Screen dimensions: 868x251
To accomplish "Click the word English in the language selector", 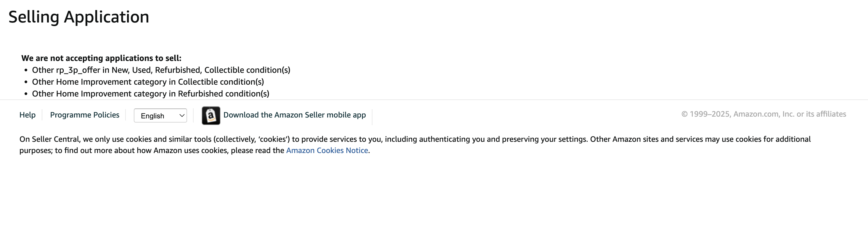I will click(x=152, y=116).
